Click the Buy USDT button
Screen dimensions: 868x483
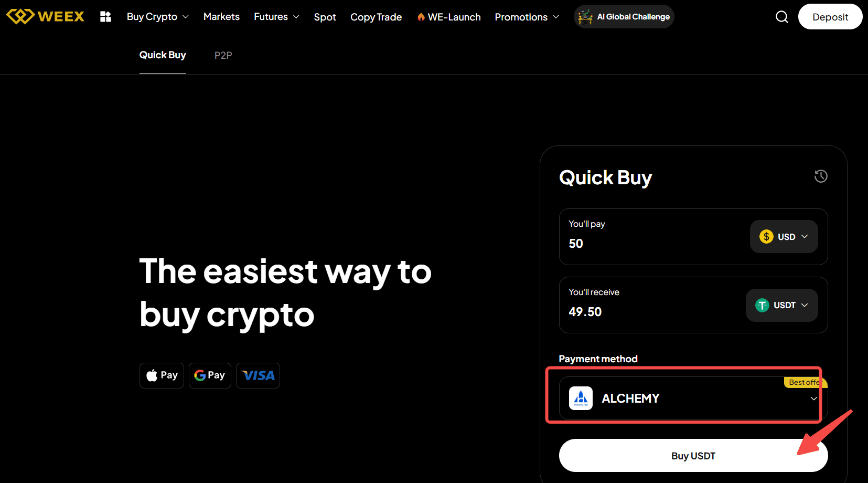693,456
